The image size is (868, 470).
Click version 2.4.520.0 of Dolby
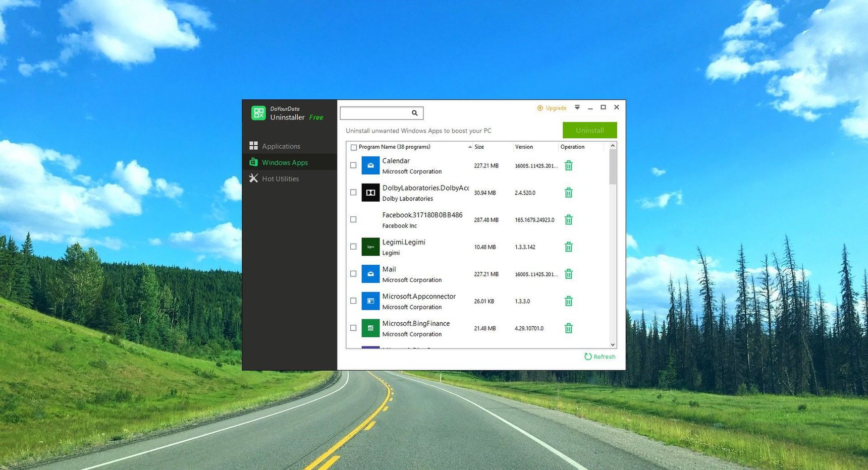pos(525,193)
